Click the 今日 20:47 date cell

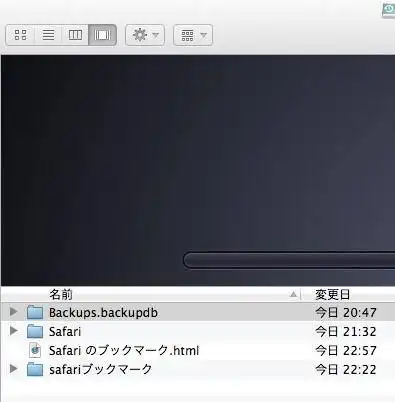(346, 313)
